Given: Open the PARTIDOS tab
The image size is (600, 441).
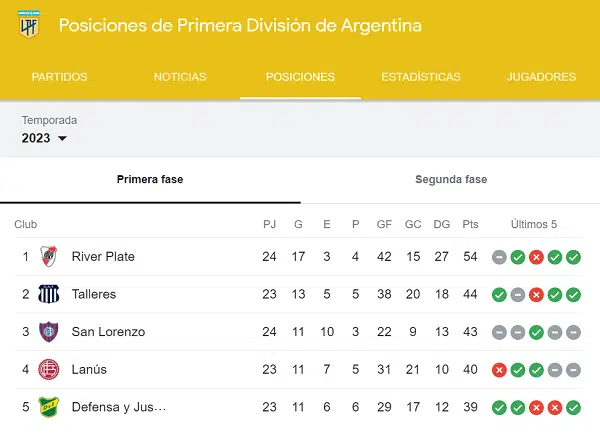Looking at the screenshot, I should pos(59,77).
